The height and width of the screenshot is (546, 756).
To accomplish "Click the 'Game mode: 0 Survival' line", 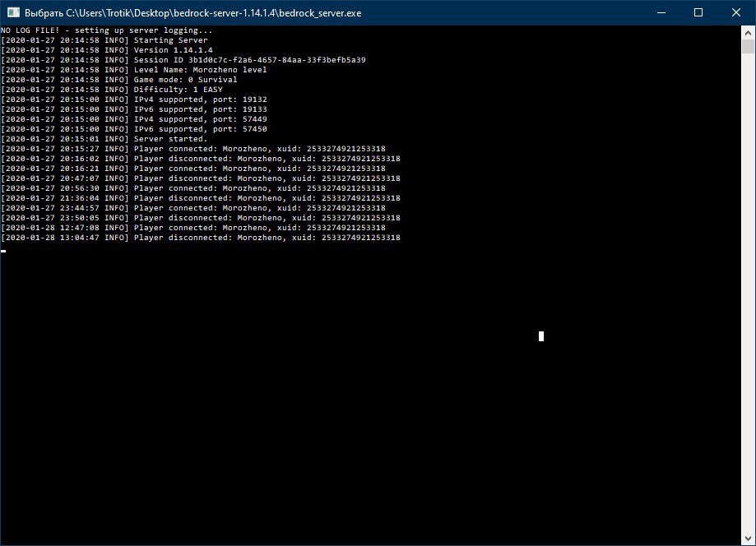I will point(119,80).
